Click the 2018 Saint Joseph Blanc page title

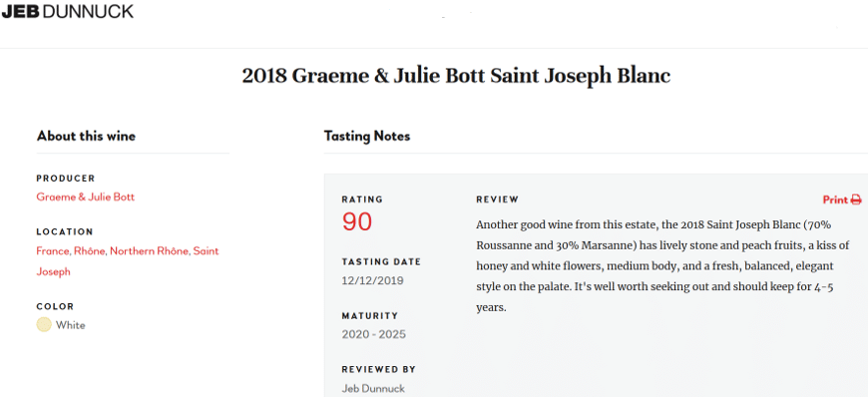[456, 77]
